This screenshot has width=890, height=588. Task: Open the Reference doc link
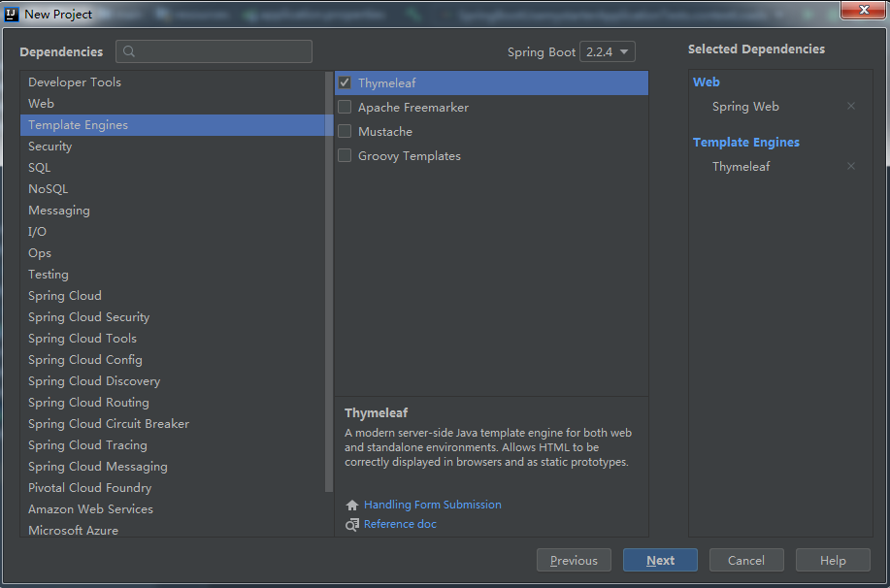(400, 524)
